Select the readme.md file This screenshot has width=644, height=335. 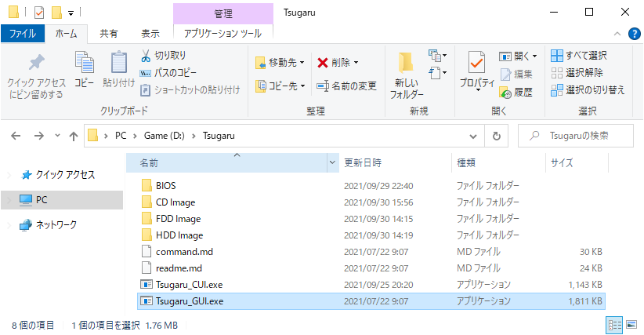[x=371, y=268]
